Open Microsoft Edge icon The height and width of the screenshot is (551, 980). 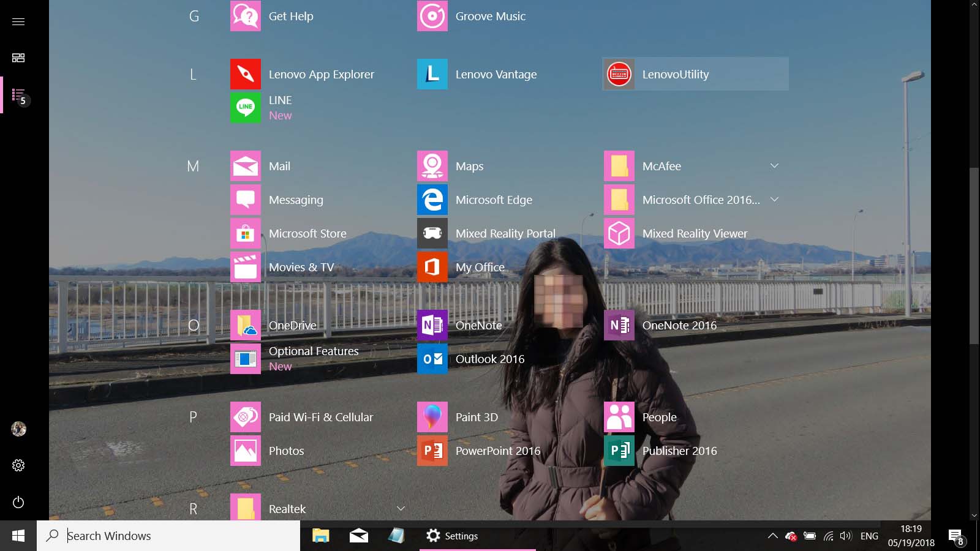[432, 200]
